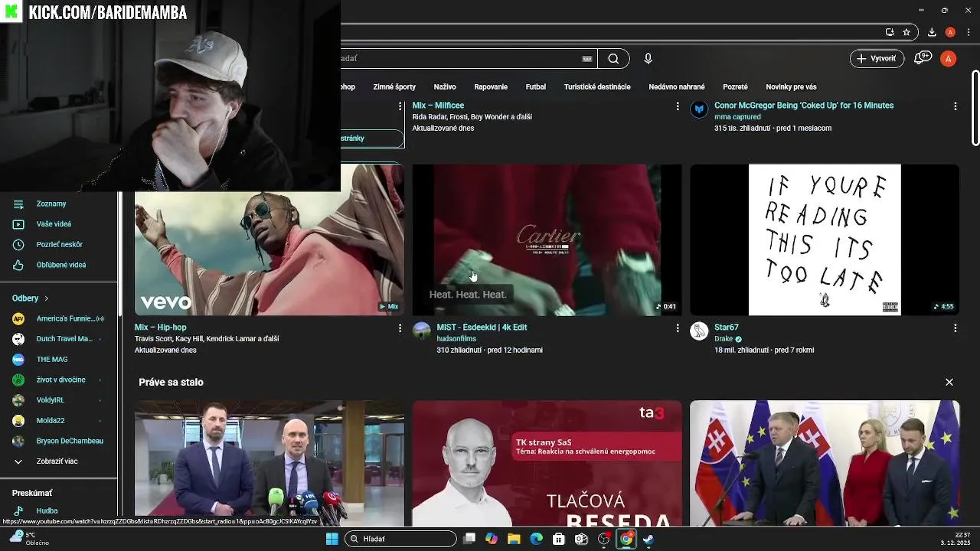Open Windows Start menu
This screenshot has width=980, height=551.
coord(332,539)
